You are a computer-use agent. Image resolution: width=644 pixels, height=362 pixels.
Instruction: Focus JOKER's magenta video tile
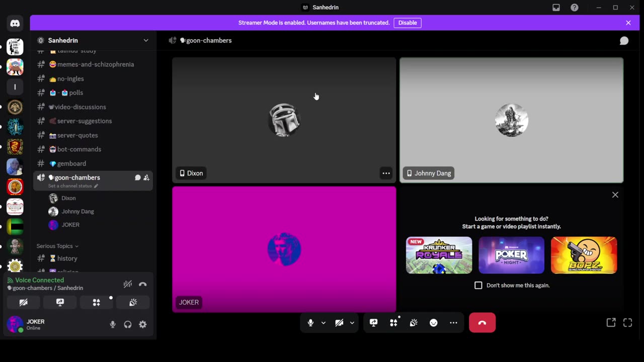(284, 249)
